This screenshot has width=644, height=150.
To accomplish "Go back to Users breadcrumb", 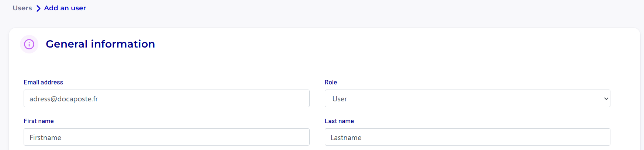I will [22, 8].
